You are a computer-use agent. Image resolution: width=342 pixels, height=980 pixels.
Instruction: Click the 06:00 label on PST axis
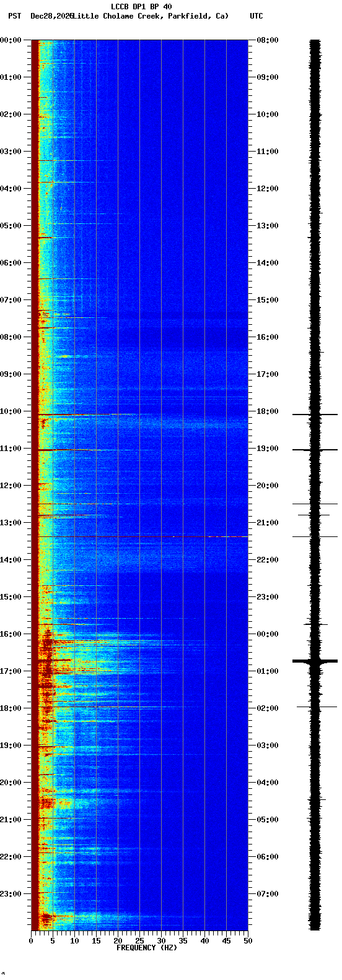tap(11, 263)
